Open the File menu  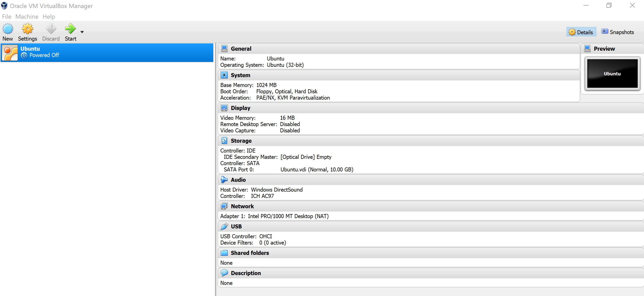tap(7, 17)
